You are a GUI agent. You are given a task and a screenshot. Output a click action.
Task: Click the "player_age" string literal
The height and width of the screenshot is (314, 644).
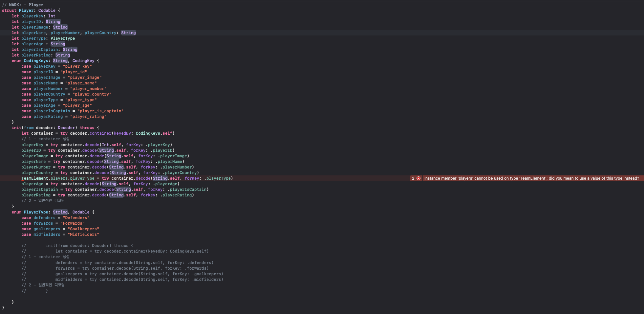coord(77,105)
